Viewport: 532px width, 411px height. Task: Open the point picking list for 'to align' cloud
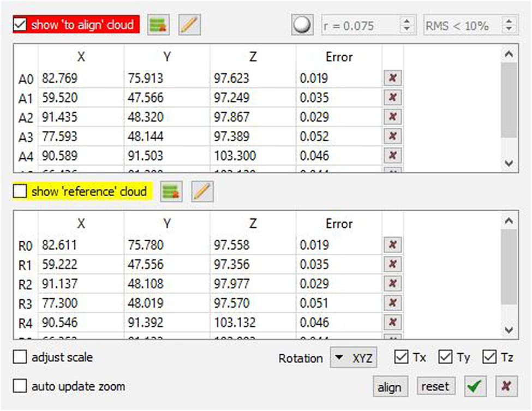point(158,25)
